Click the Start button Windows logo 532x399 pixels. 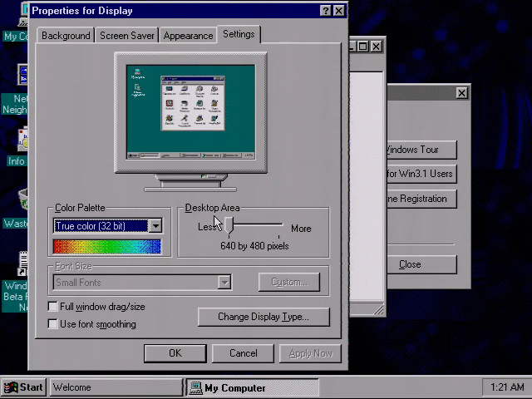click(11, 387)
